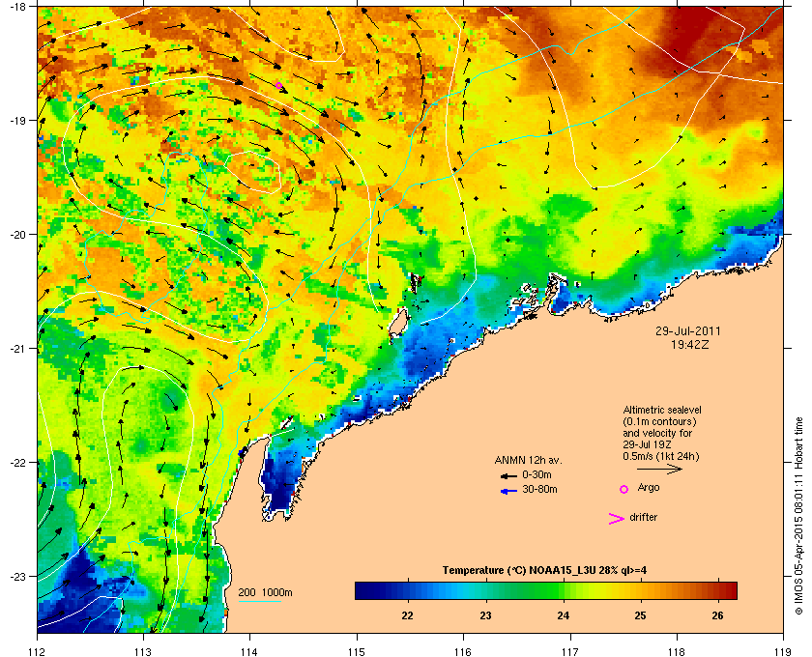Click the longitude axis label 115

[x=357, y=652]
